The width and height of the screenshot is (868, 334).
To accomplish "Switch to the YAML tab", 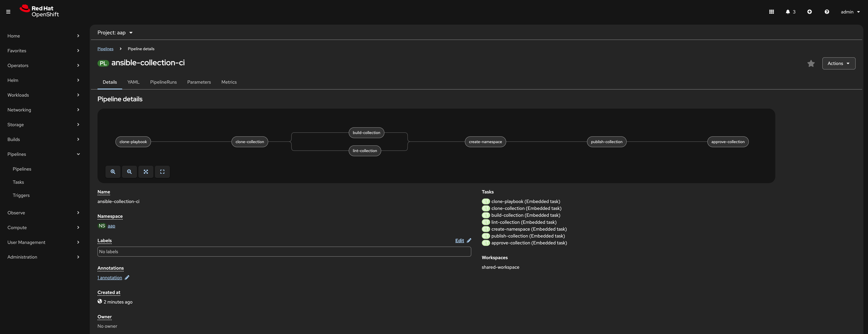I will [133, 82].
